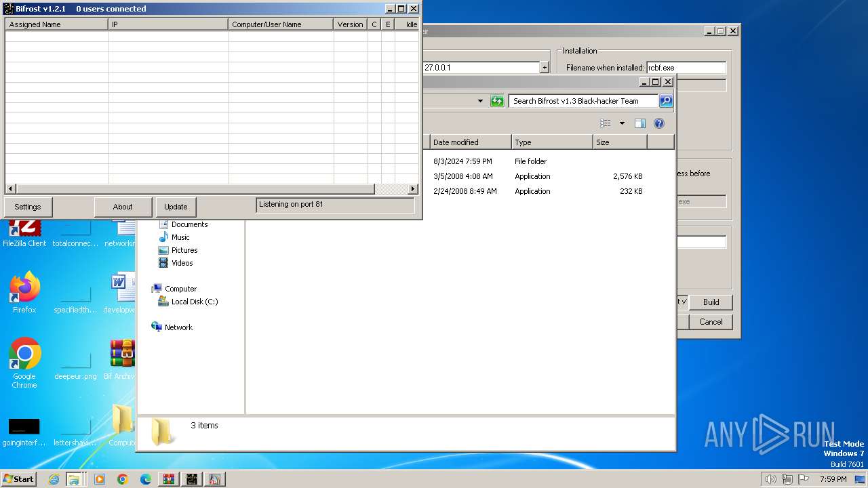Open Windows Media Player taskbar icon
868x488 pixels.
tap(100, 479)
